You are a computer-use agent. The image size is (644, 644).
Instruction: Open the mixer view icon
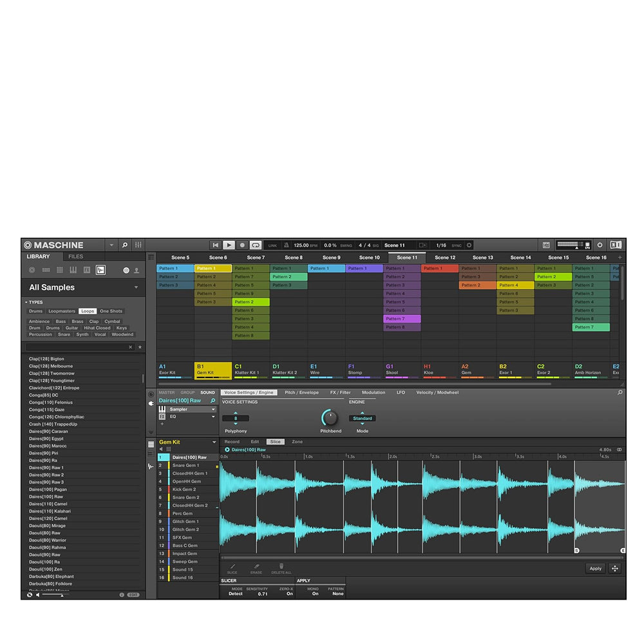pos(138,245)
